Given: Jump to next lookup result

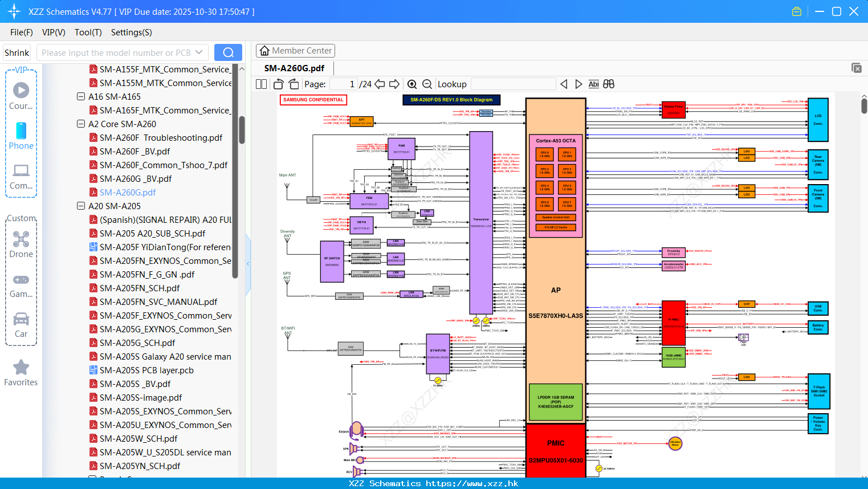Looking at the screenshot, I should [x=578, y=84].
